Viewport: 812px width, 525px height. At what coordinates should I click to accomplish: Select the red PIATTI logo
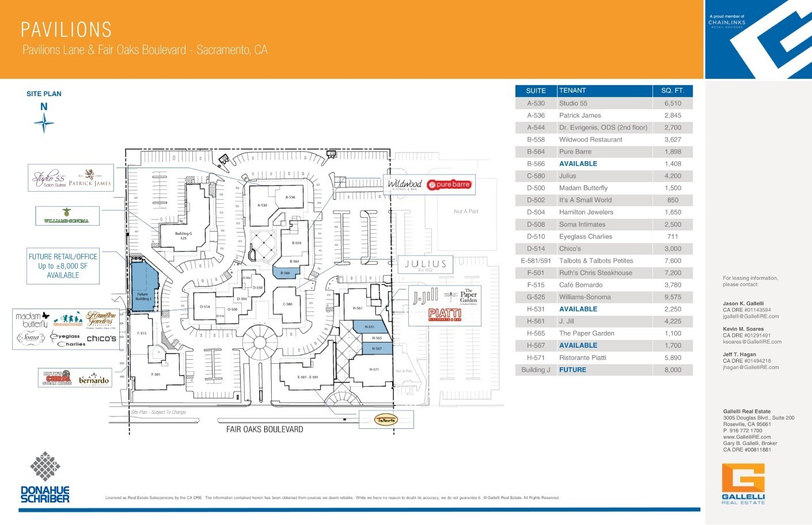[445, 314]
